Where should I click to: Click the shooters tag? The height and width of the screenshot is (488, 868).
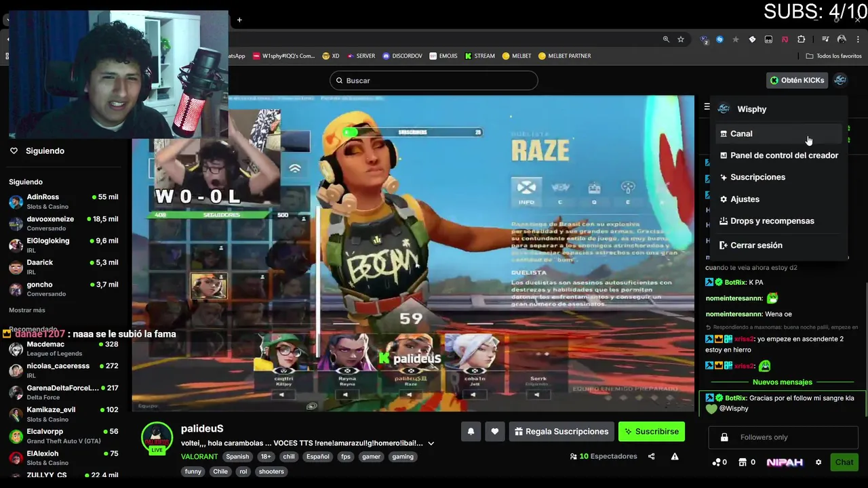click(x=271, y=472)
